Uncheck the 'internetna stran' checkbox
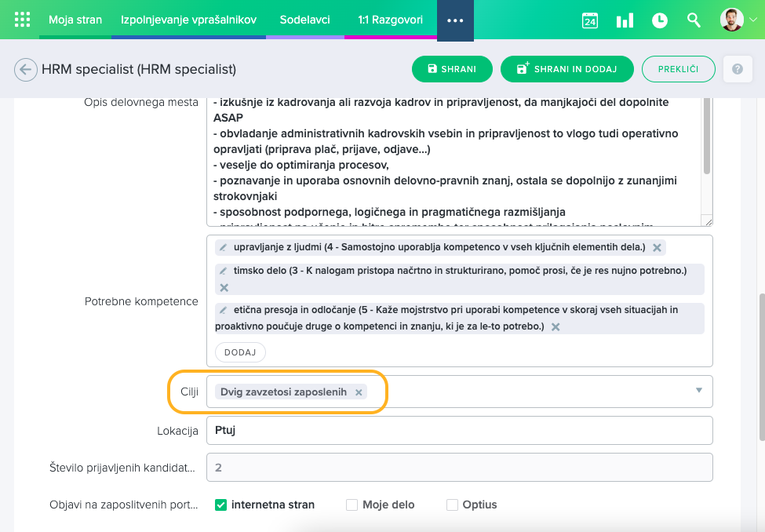The width and height of the screenshot is (765, 532). [220, 505]
